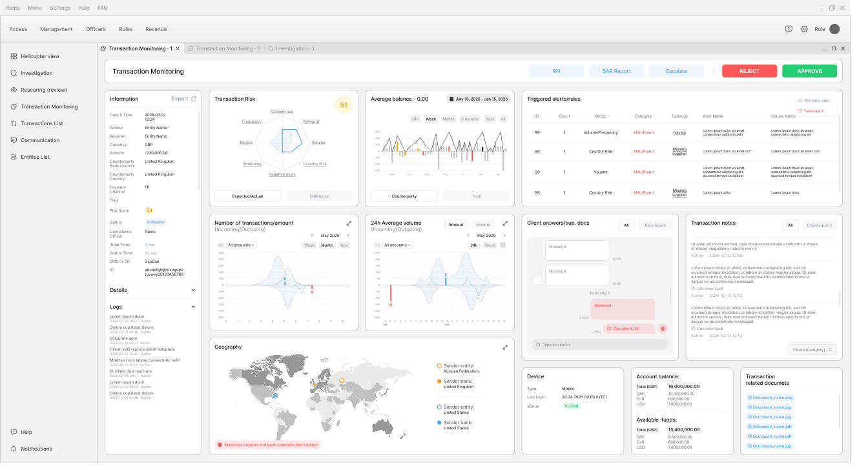This screenshot has width=868, height=470.
Task: Switch Average balance to Total
Action: (x=476, y=196)
